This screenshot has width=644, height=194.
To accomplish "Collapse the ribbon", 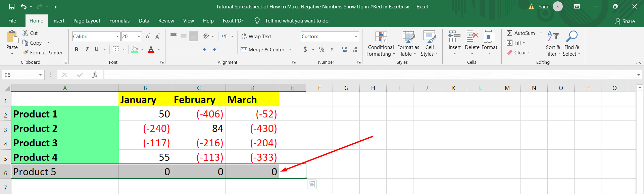I will [x=639, y=63].
